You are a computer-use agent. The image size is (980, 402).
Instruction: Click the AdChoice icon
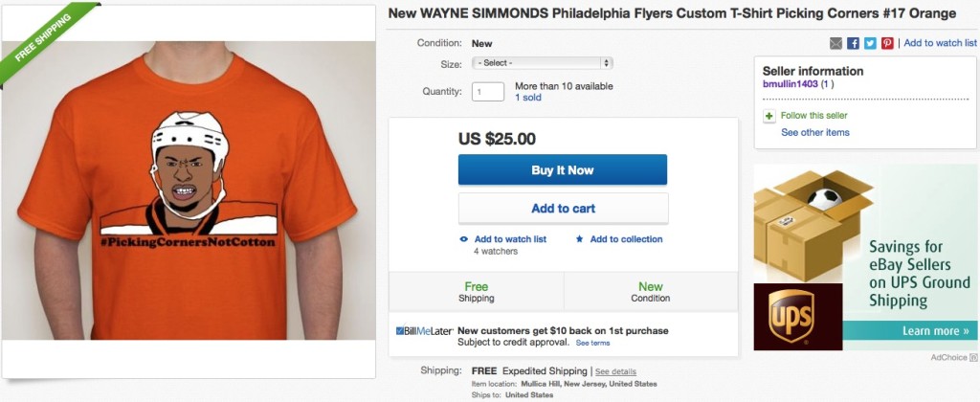tap(973, 358)
